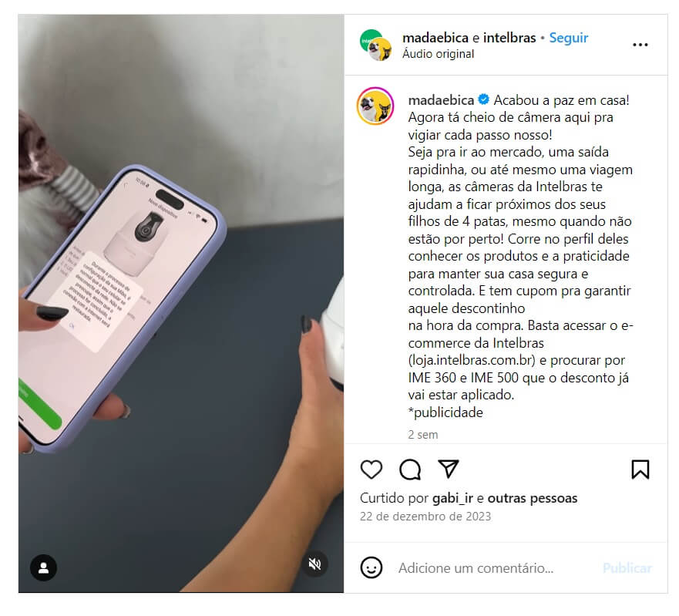This screenshot has width=679, height=616.
Task: Show list of outras pessoas likes
Action: (x=533, y=498)
